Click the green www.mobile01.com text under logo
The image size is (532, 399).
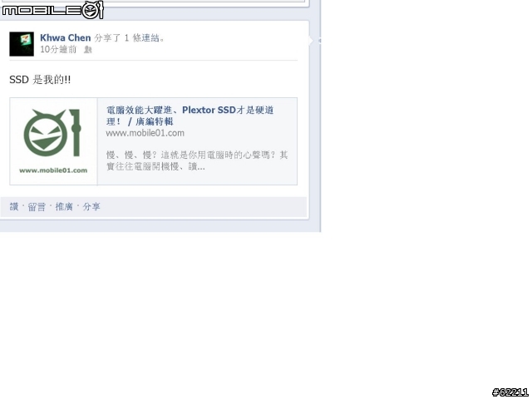coord(53,170)
